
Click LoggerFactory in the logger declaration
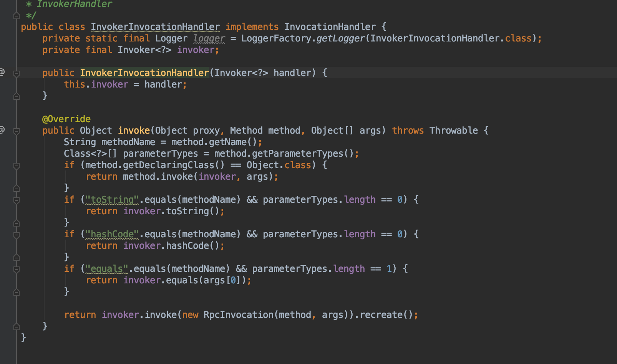click(276, 38)
